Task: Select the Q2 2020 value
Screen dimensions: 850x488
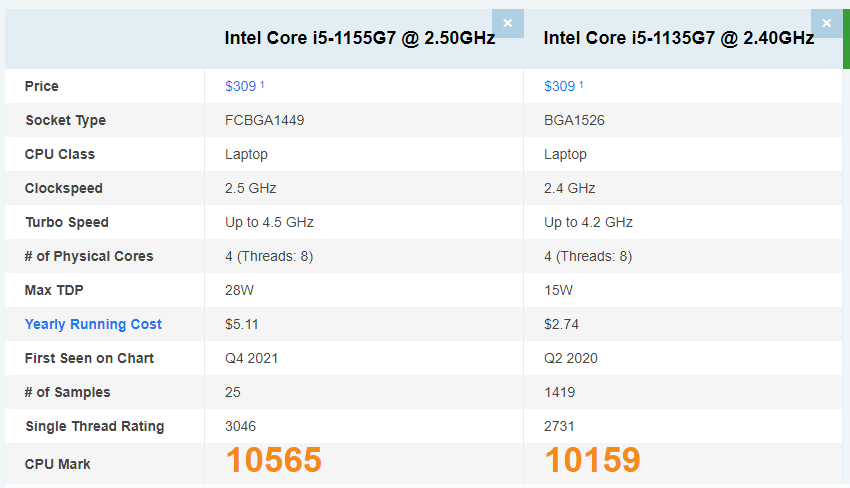Action: coord(570,358)
